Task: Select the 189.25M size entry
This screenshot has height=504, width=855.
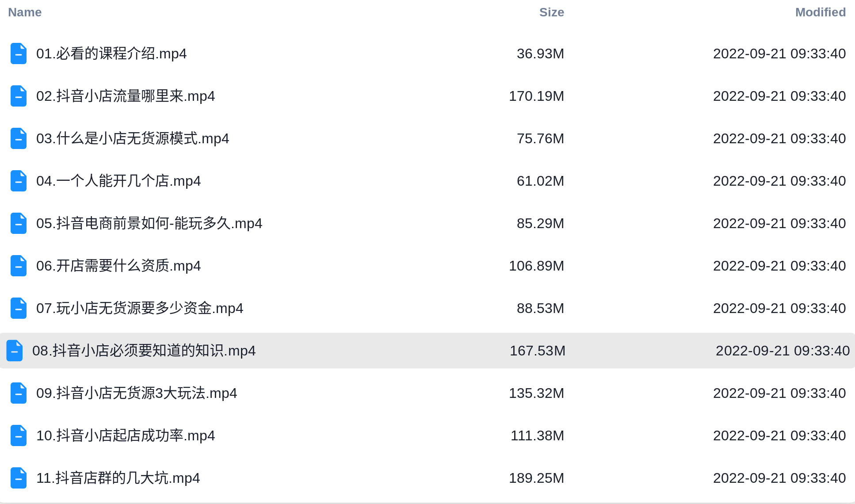Action: click(x=536, y=478)
